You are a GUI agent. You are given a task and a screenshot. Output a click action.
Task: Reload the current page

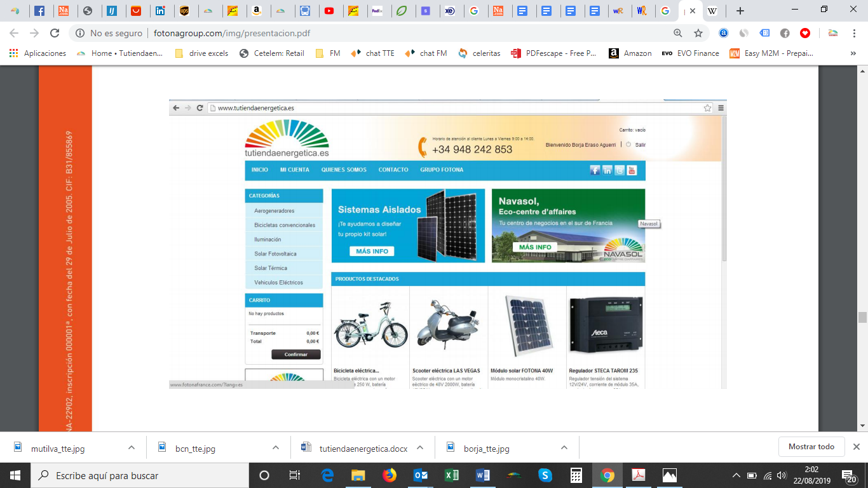click(55, 33)
